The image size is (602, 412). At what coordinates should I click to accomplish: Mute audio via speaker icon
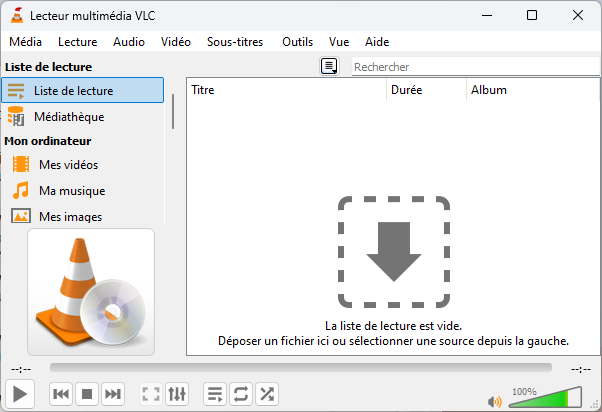click(494, 402)
